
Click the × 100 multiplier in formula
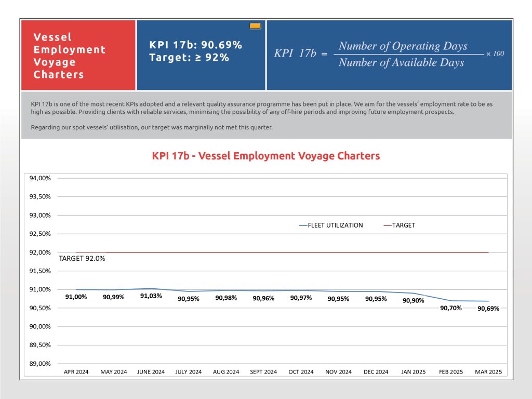(x=495, y=54)
